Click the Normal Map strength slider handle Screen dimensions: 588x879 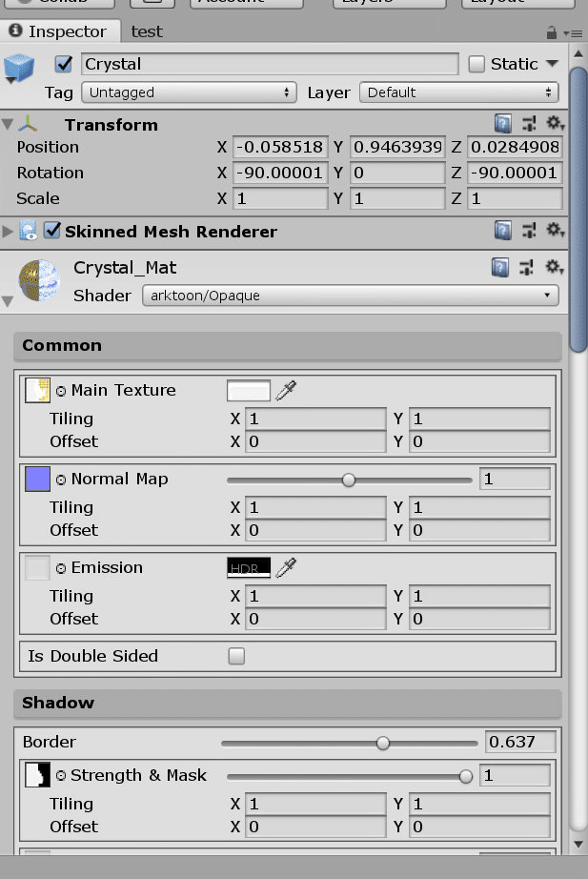click(x=349, y=480)
